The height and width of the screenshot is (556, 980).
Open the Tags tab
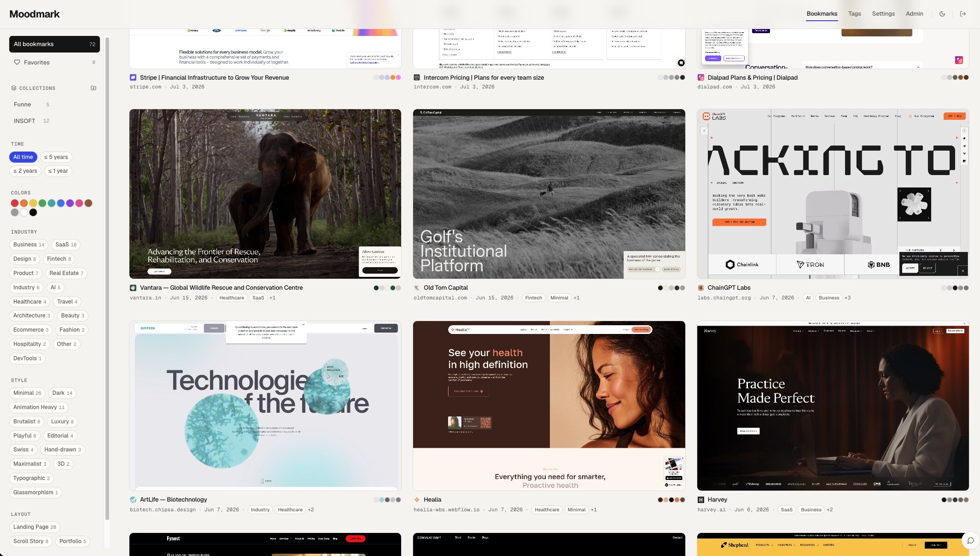tap(854, 14)
